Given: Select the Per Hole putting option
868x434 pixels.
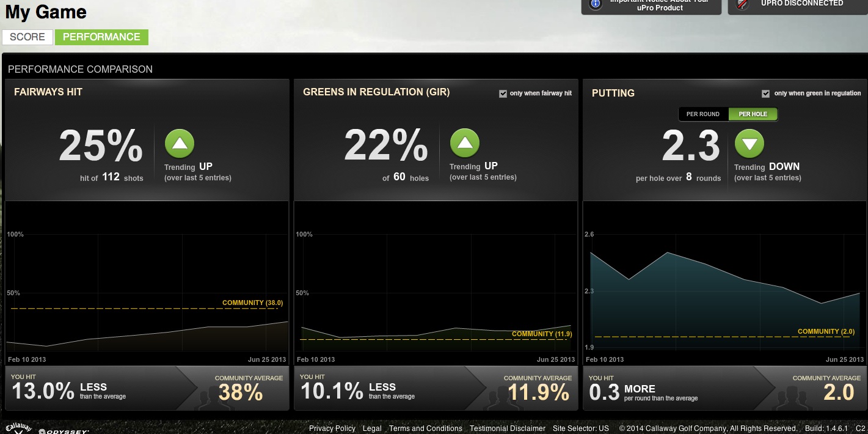Looking at the screenshot, I should tap(753, 114).
